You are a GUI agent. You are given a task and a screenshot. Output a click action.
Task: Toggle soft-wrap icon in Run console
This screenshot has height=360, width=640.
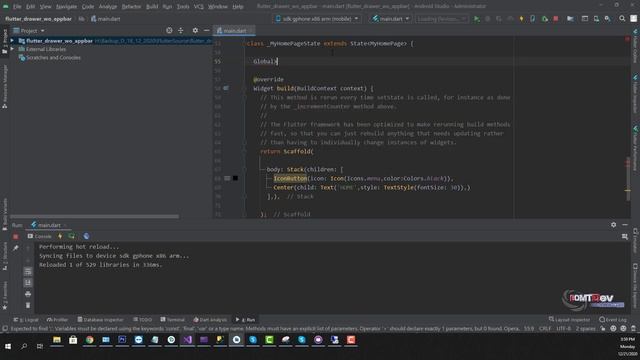point(28,271)
